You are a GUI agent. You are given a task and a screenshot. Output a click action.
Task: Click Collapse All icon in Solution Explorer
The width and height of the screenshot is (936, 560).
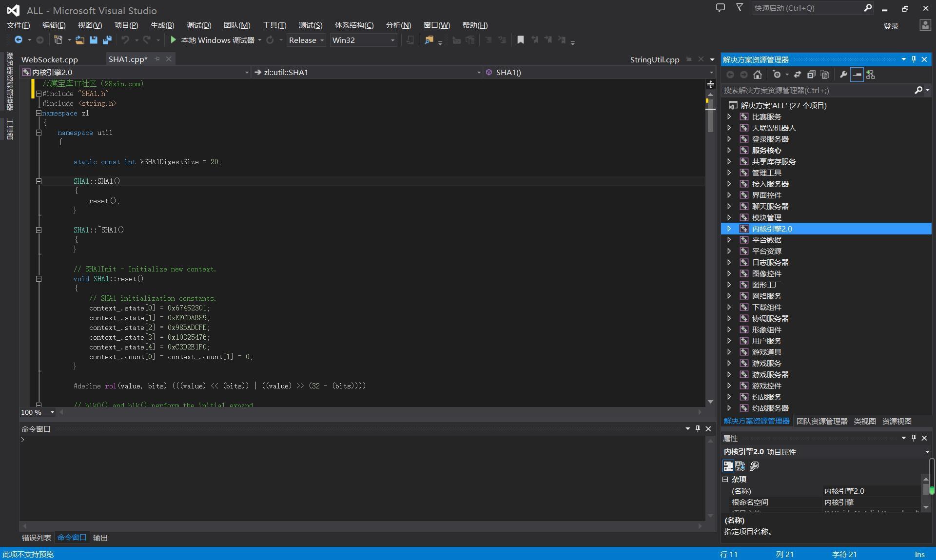click(811, 75)
